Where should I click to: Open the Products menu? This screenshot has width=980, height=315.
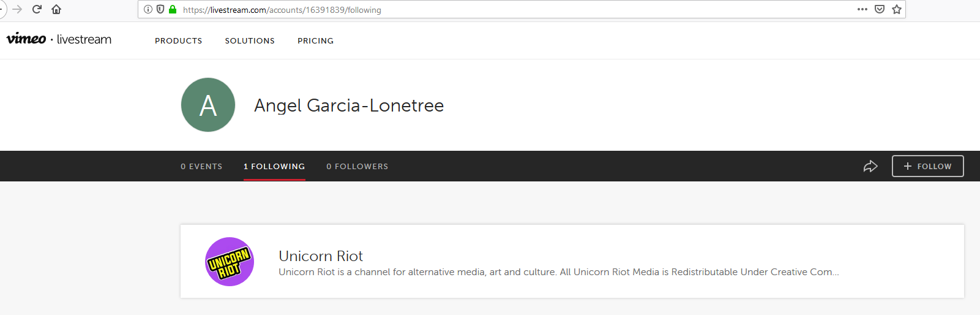pyautogui.click(x=178, y=40)
